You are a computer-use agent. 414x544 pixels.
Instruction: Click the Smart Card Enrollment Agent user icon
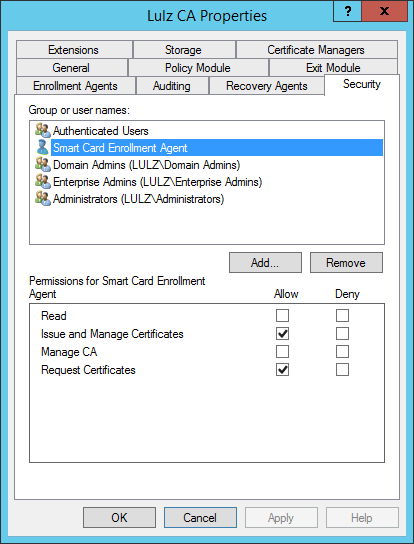point(43,147)
